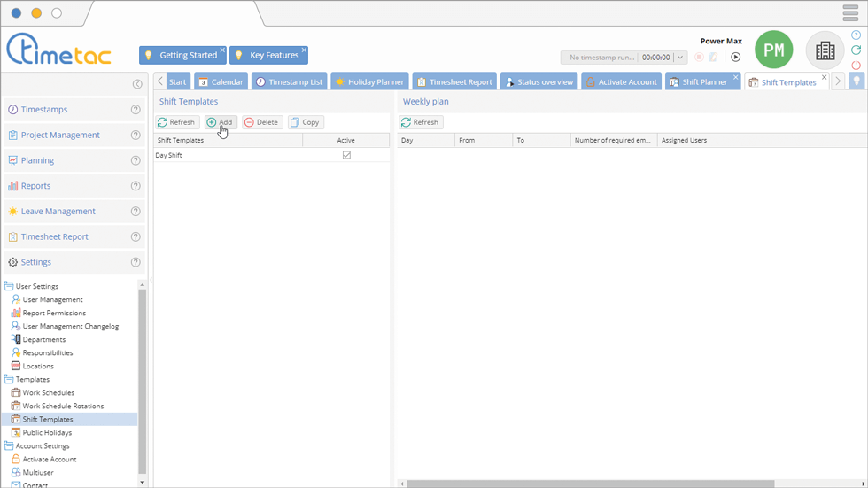Collapse the User Settings tree folder
The image size is (868, 488).
(x=9, y=286)
